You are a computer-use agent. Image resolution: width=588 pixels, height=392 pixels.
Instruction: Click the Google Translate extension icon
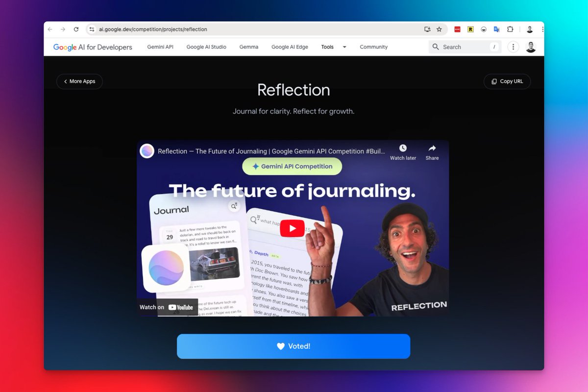coord(496,29)
